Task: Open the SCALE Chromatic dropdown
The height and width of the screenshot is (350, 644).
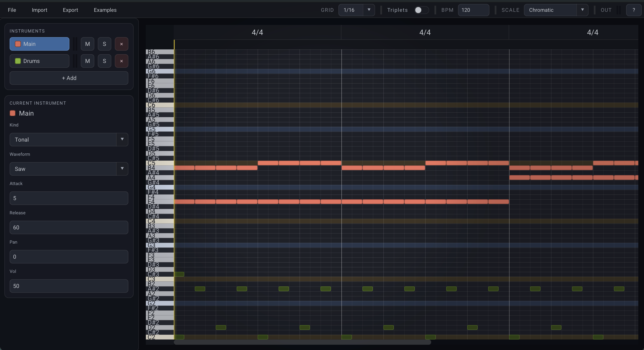Action: coord(556,10)
